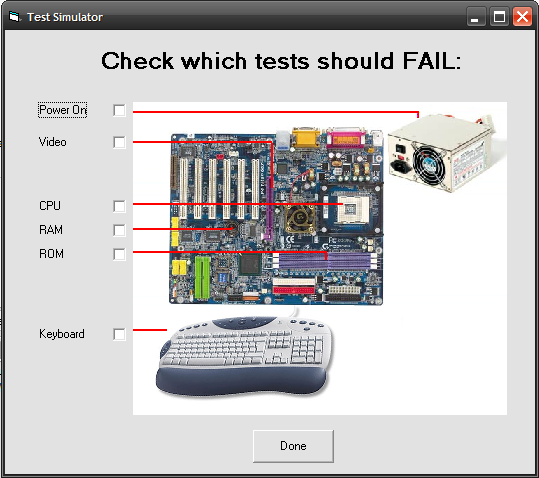Click the Test Simulator title bar icon
The image size is (539, 478).
(14, 16)
